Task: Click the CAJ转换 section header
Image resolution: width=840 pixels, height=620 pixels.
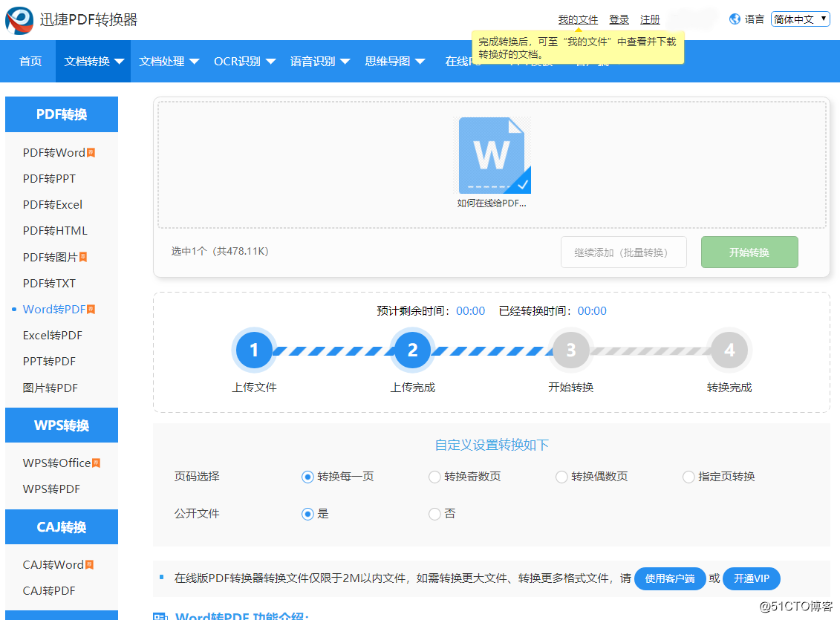Action: [x=62, y=527]
